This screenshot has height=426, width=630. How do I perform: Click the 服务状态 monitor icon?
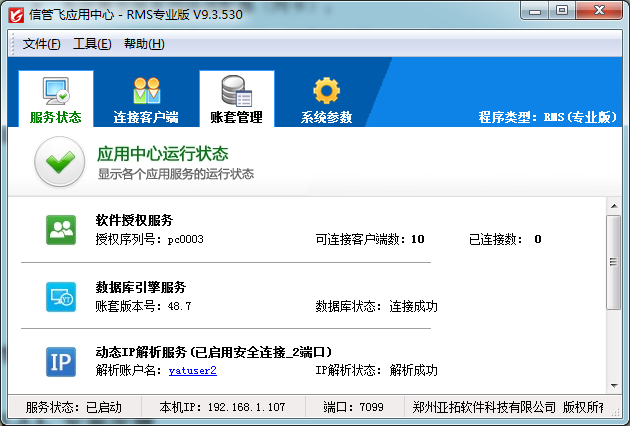(x=55, y=93)
